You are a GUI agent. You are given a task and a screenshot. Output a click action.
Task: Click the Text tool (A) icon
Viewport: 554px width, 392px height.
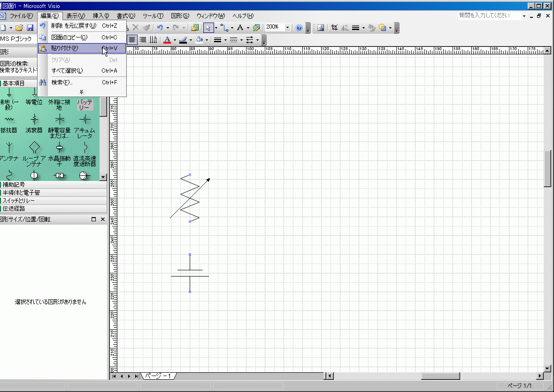240,28
